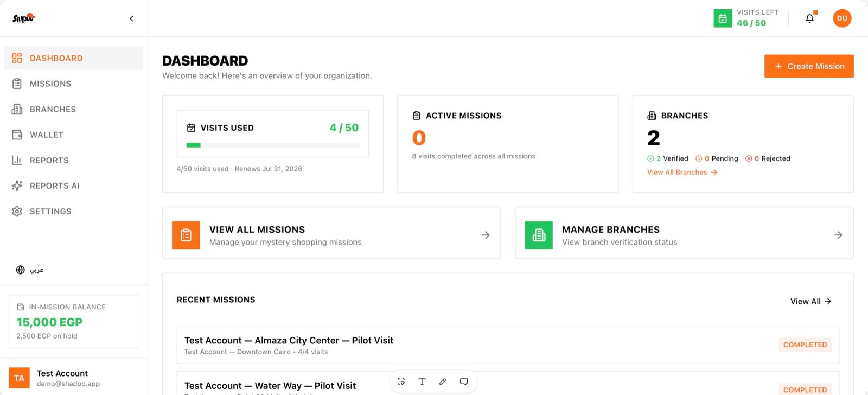This screenshot has height=395, width=868.
Task: Open the View All Missions card
Action: (331, 233)
